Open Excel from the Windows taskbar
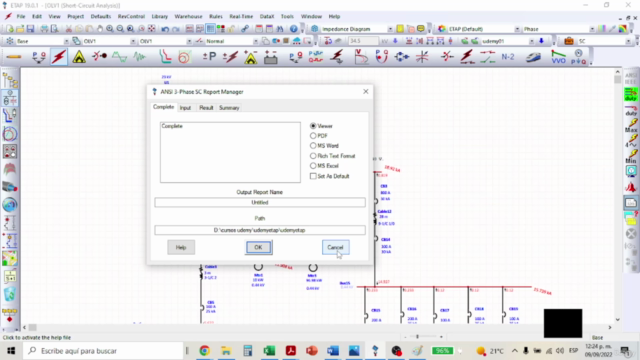Image resolution: width=640 pixels, height=360 pixels. (x=269, y=351)
